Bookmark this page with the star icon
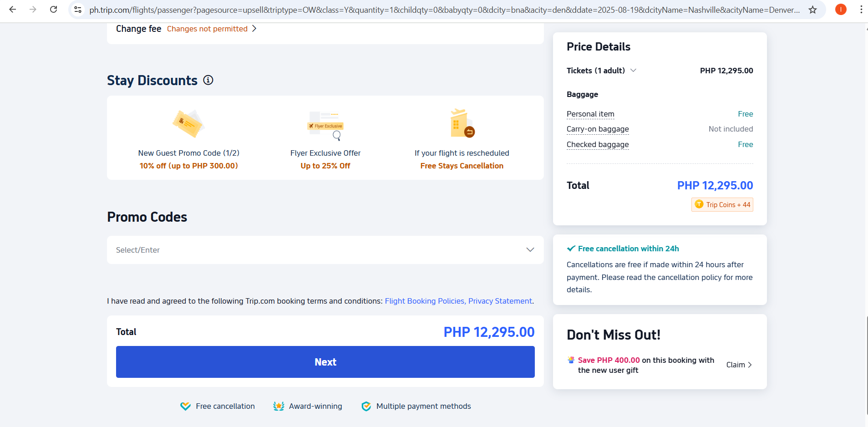Image resolution: width=868 pixels, height=427 pixels. click(x=812, y=10)
